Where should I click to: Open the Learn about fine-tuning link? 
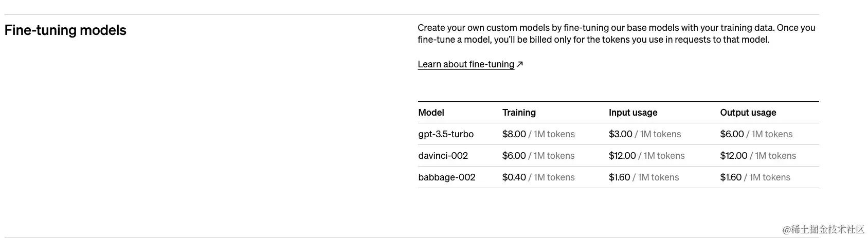click(x=466, y=64)
